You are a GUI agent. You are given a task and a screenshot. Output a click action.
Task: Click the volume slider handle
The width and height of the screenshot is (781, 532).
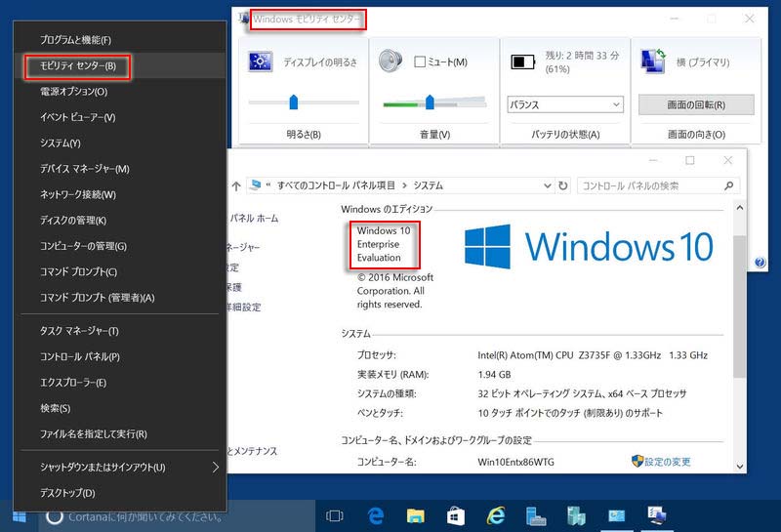coord(430,102)
